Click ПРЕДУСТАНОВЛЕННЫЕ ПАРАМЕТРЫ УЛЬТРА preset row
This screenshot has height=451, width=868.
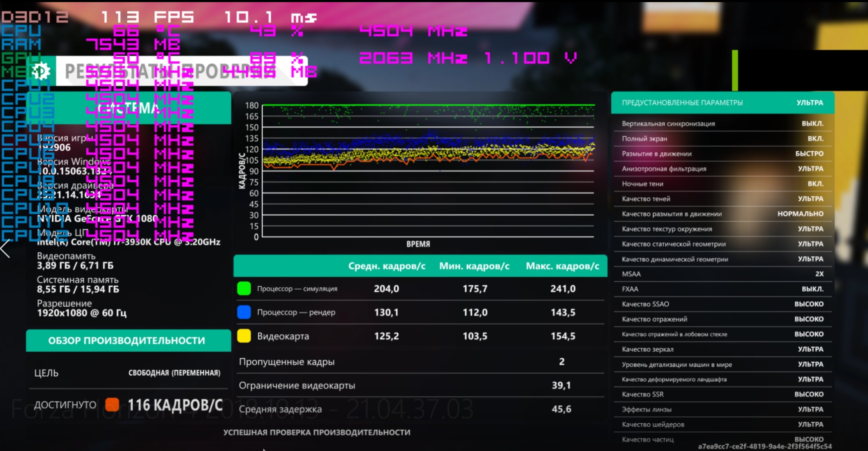(x=722, y=103)
